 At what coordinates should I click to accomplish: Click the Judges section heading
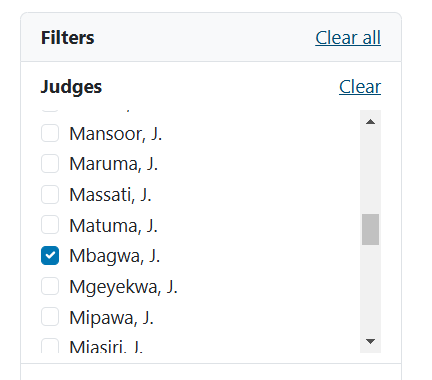tap(71, 87)
